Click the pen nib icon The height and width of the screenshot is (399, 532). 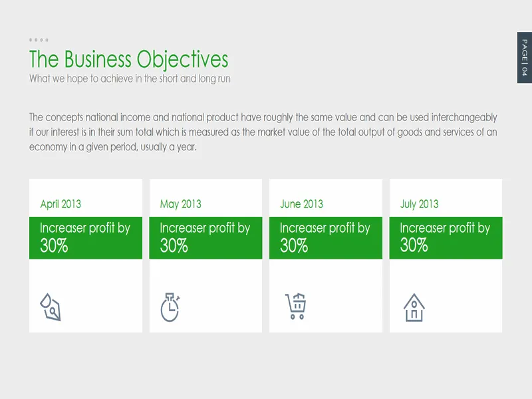(51, 307)
